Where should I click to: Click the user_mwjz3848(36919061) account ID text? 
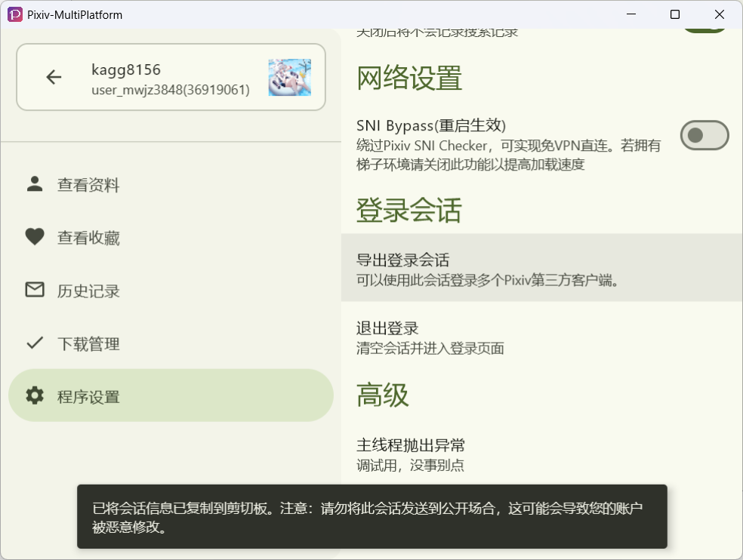171,90
